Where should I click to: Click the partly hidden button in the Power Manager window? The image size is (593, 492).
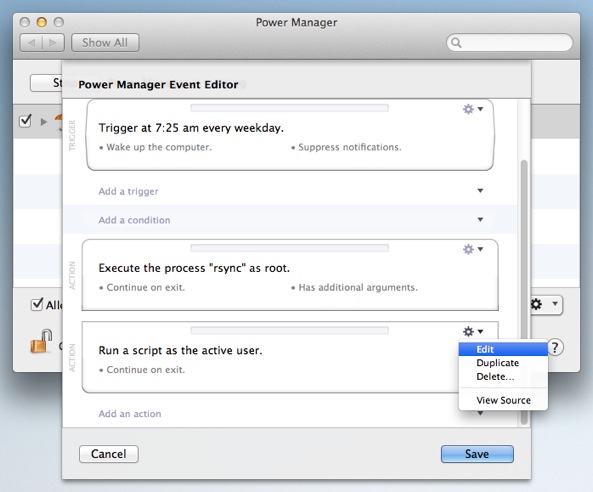click(46, 83)
